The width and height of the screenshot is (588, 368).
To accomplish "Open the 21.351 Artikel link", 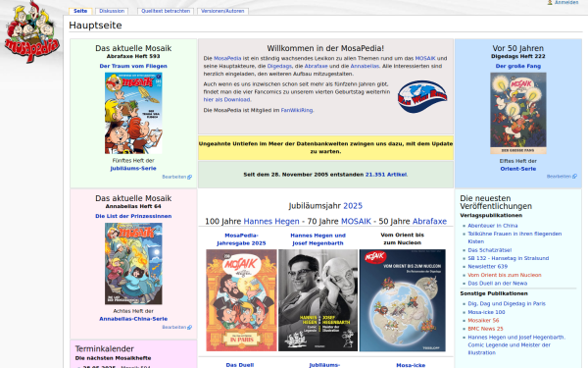I will (x=386, y=175).
